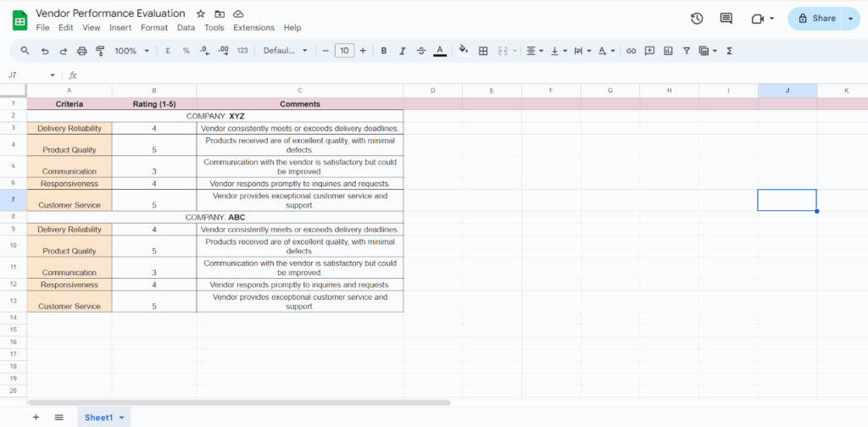Redo the last action
This screenshot has width=868, height=427.
[63, 51]
